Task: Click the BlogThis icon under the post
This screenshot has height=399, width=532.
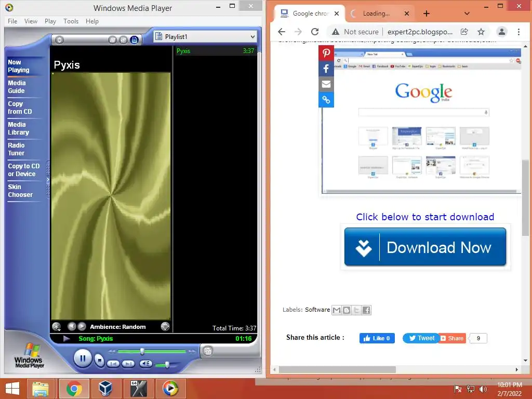Action: click(x=347, y=310)
